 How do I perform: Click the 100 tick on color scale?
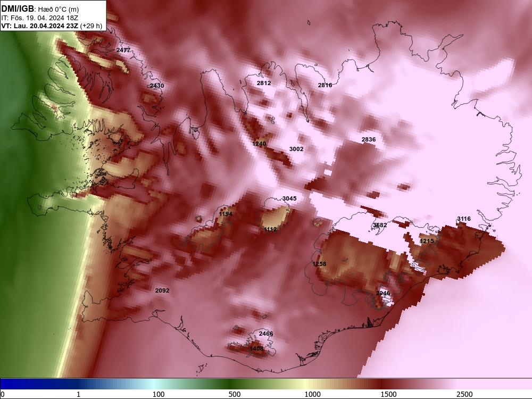159,394
